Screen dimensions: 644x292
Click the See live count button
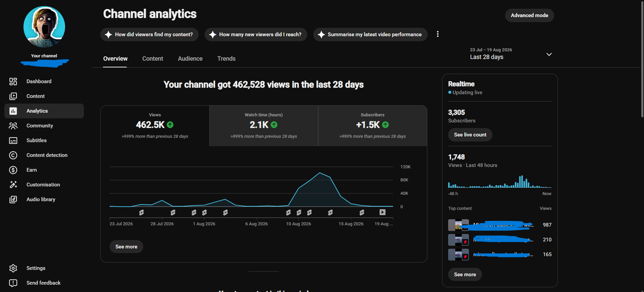click(470, 135)
